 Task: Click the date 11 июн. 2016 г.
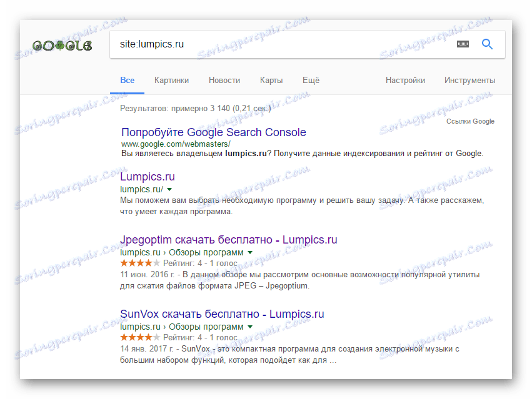pyautogui.click(x=147, y=275)
